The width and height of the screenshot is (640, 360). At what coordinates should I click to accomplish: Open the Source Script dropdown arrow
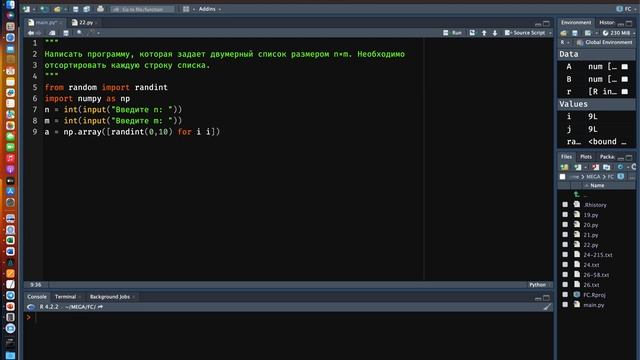point(550,33)
